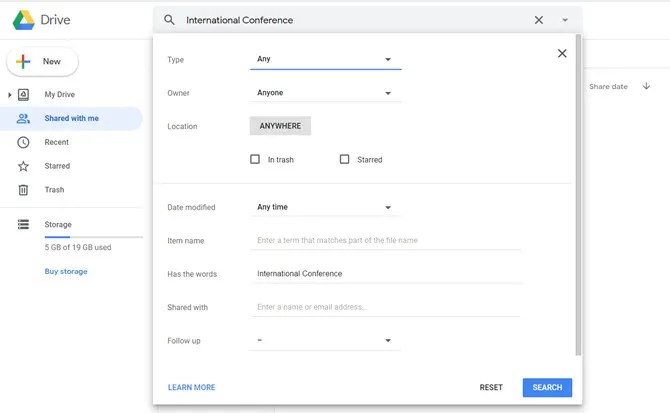This screenshot has height=413, width=670.
Task: Click the Trash bin icon
Action: [x=23, y=190]
